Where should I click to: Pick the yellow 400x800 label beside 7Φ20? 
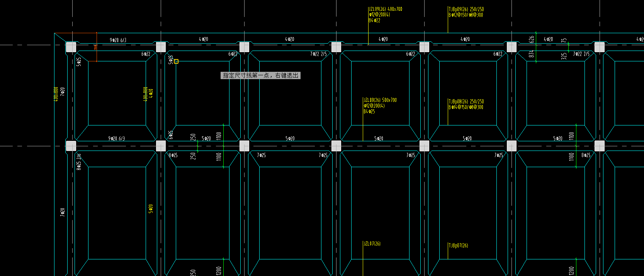56,94
